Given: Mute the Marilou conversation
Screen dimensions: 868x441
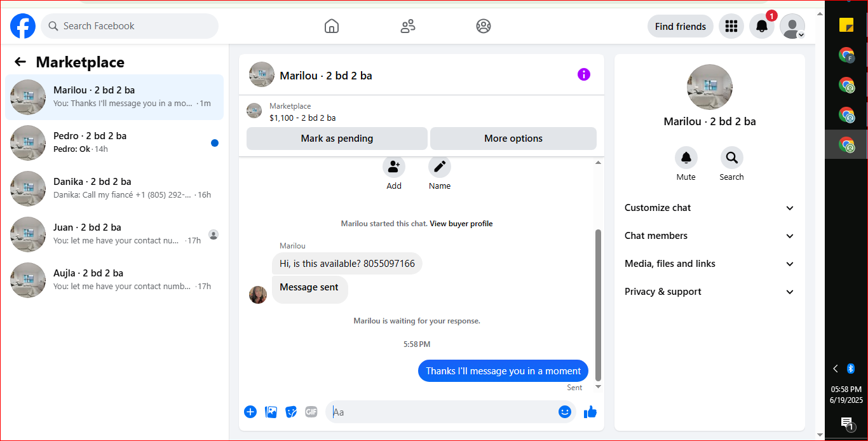Looking at the screenshot, I should pos(686,158).
